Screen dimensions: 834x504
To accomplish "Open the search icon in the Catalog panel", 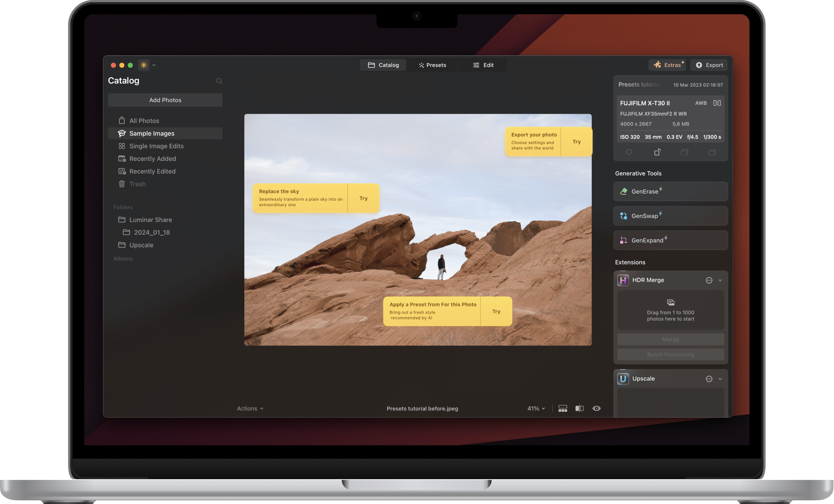I will pos(219,81).
